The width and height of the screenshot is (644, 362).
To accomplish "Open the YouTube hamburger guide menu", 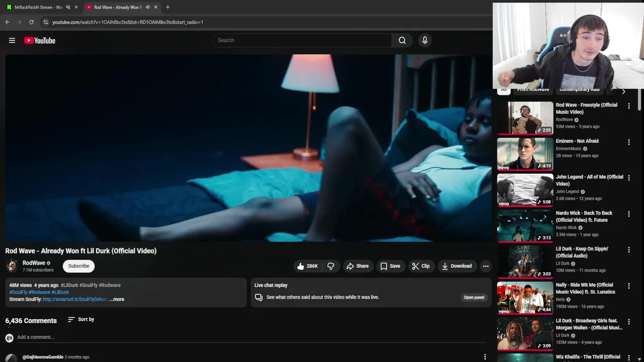I will [12, 40].
